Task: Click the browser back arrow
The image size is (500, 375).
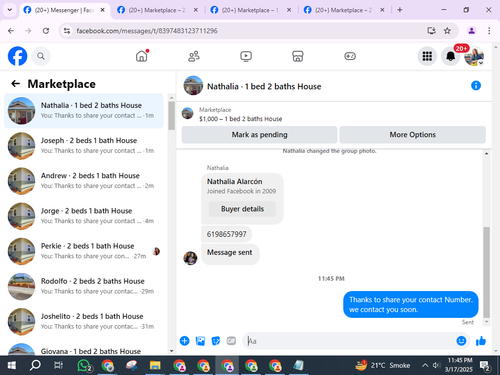Action: point(11,31)
